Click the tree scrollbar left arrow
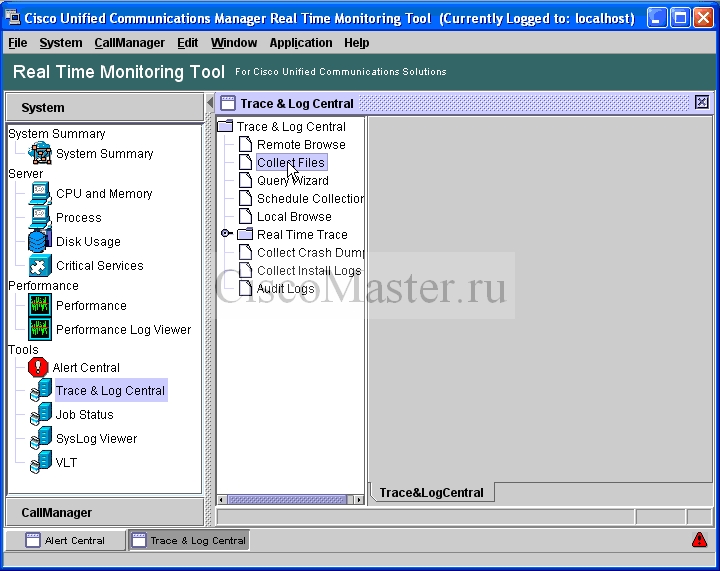The image size is (720, 571). tap(222, 499)
